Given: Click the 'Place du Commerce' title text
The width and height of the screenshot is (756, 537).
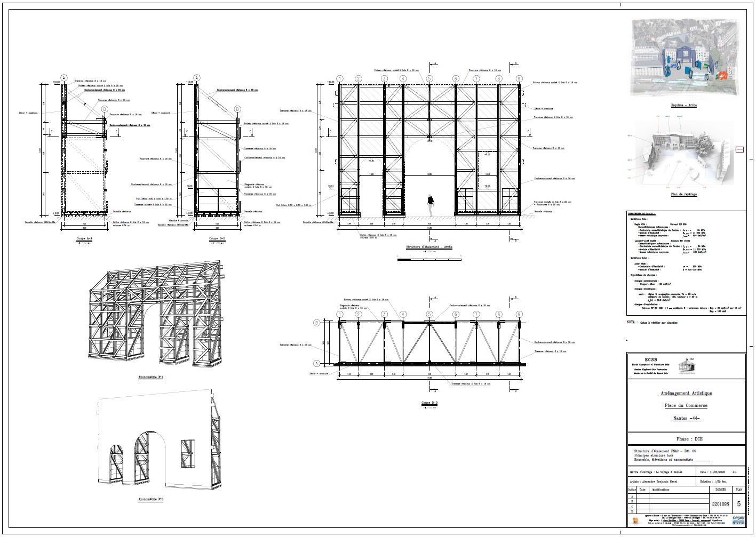Looking at the screenshot, I should (x=686, y=406).
